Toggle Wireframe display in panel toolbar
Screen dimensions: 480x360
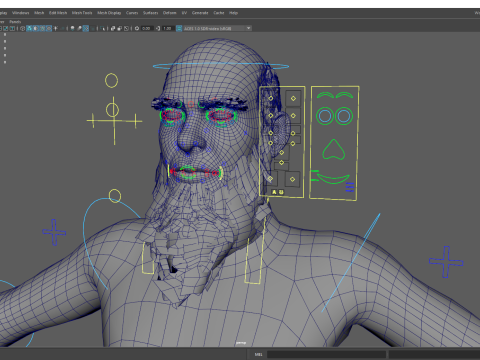(22, 28)
